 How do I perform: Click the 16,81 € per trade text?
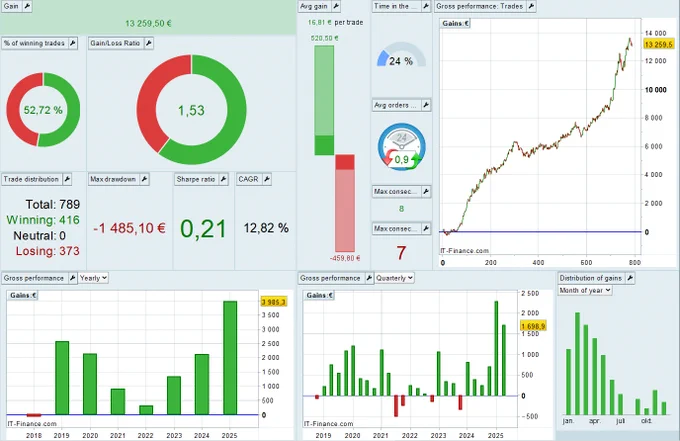[x=335, y=22]
